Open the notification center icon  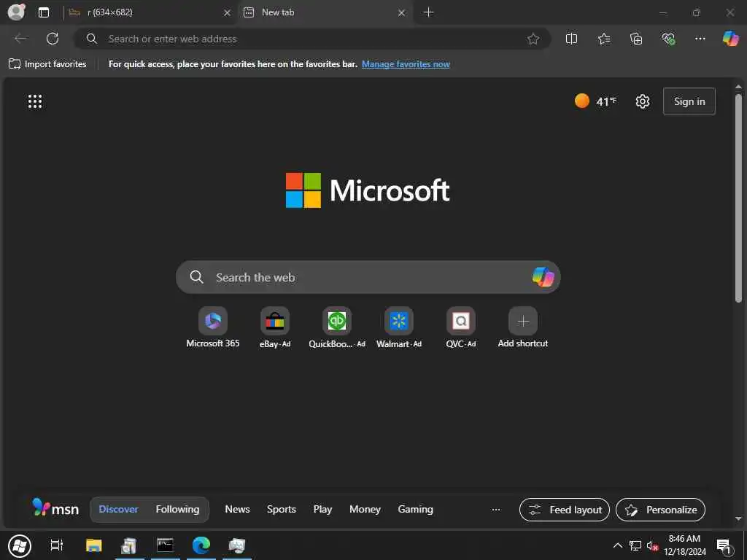[x=724, y=545]
